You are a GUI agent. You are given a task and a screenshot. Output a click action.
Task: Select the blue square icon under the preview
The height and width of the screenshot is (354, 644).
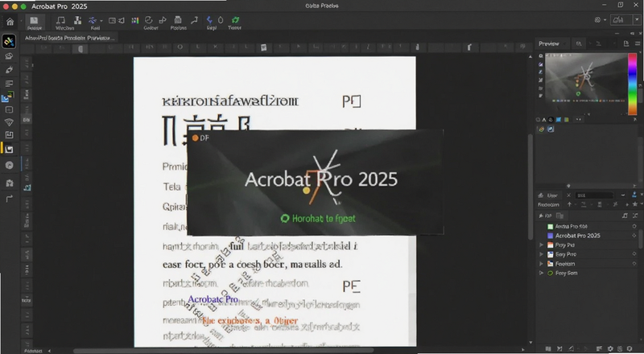[559, 120]
